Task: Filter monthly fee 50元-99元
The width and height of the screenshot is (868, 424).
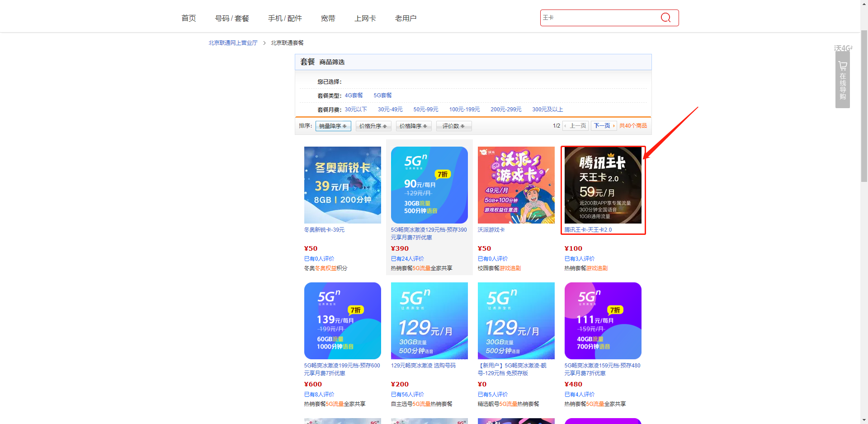Action: pyautogui.click(x=426, y=110)
